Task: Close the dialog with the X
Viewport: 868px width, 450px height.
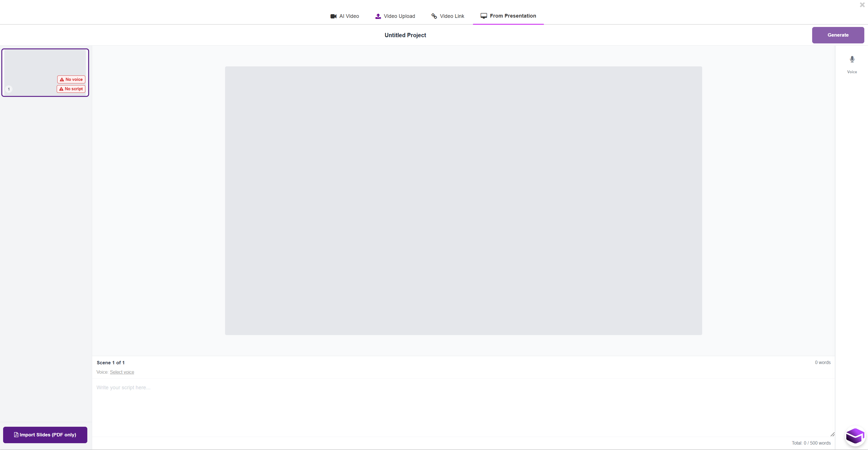Action: pos(862,5)
